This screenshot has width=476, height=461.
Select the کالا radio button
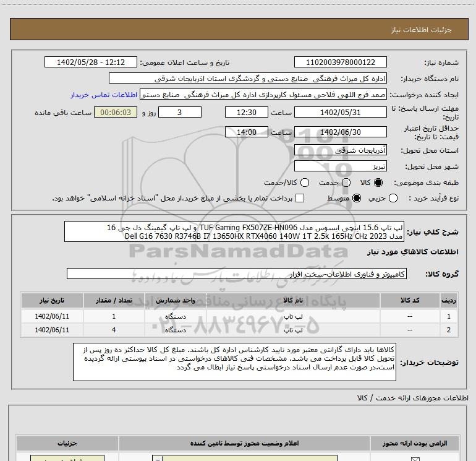(x=378, y=183)
